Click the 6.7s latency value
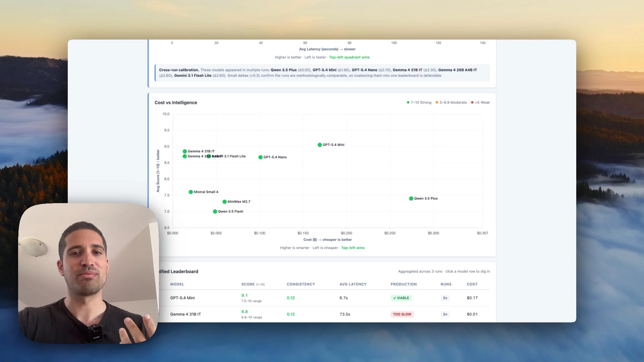Viewport: 644px width, 362px height. [343, 298]
